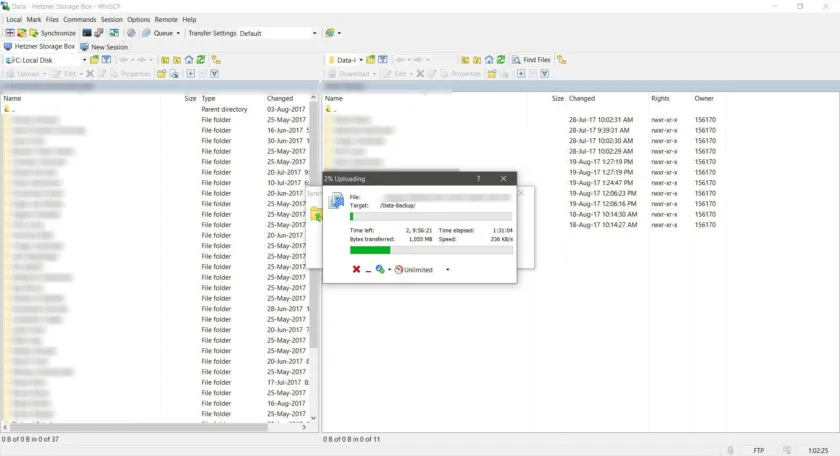The width and height of the screenshot is (840, 456).
Task: Create new local folder icon
Action: point(161,74)
